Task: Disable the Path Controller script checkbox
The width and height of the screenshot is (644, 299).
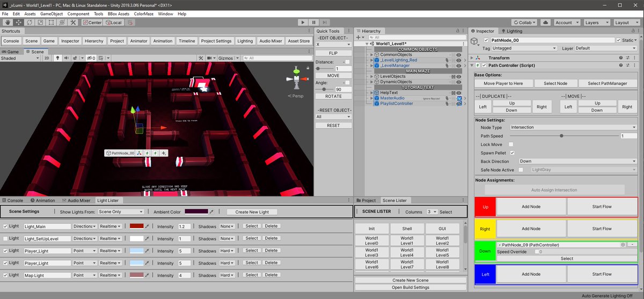Action: click(x=484, y=66)
